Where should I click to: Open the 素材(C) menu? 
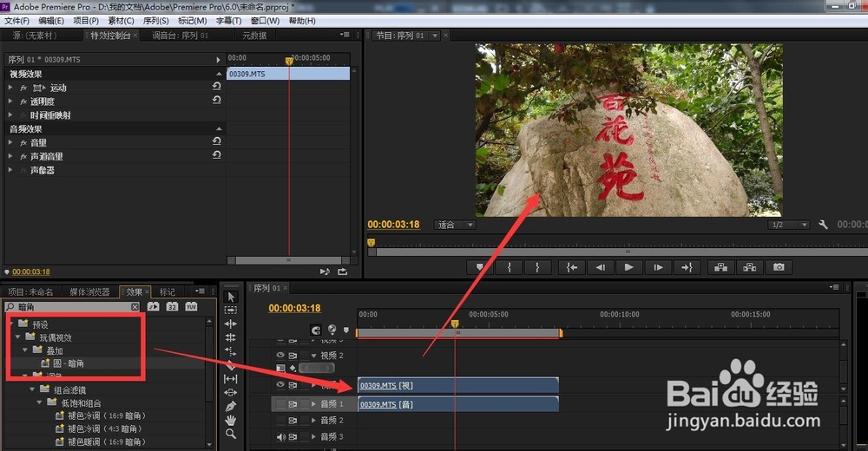(121, 21)
